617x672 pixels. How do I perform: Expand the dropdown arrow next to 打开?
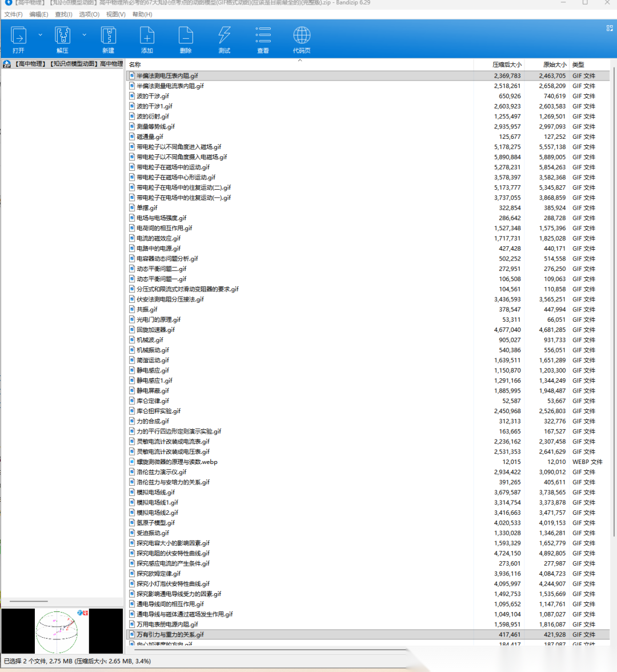click(40, 35)
